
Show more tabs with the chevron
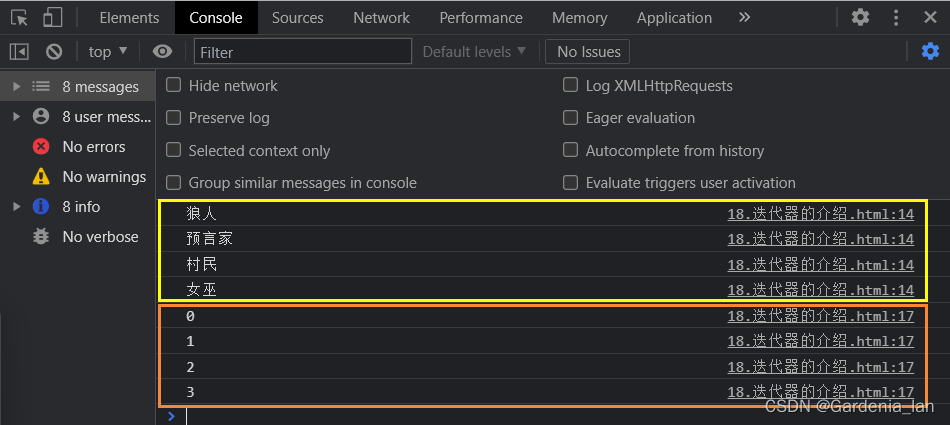click(x=744, y=17)
